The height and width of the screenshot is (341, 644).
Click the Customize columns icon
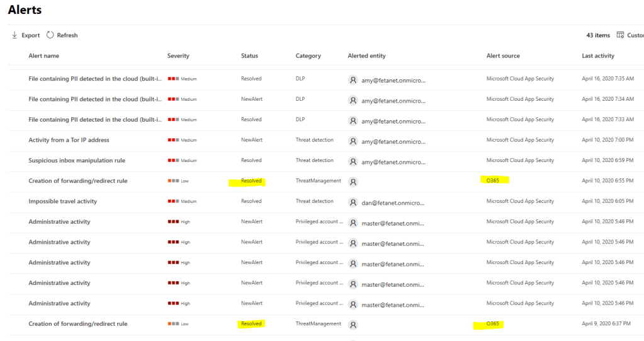point(621,35)
